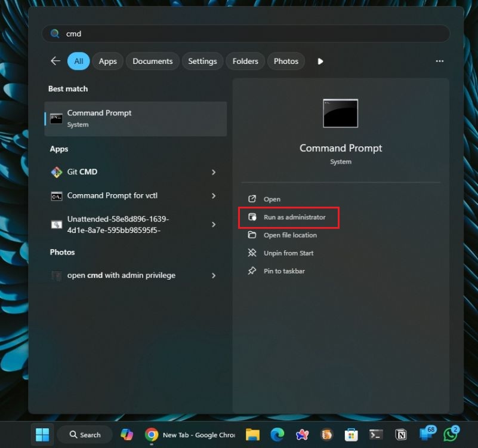Click Open file location
The image size is (478, 448).
pyautogui.click(x=282, y=235)
